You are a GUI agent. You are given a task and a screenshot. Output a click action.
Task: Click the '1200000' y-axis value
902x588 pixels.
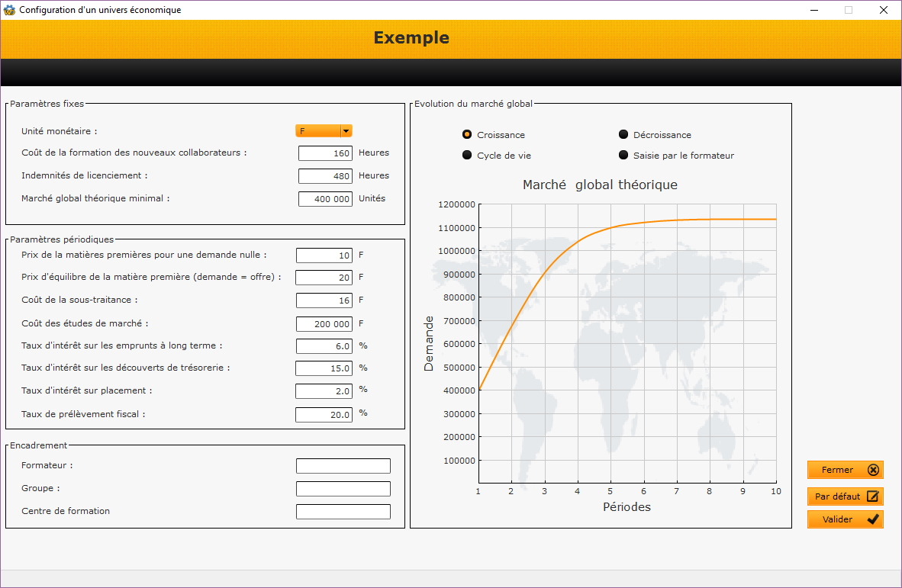[457, 204]
